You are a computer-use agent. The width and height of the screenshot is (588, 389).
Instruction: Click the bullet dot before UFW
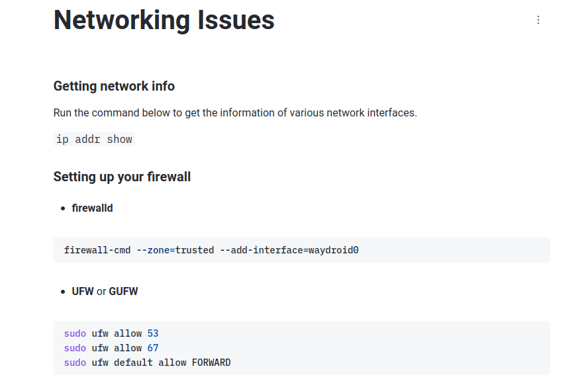[63, 292]
